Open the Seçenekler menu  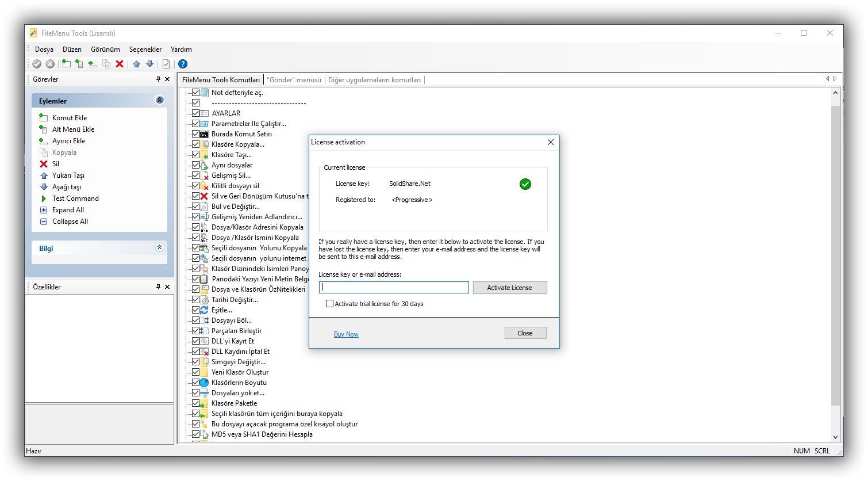[x=145, y=49]
